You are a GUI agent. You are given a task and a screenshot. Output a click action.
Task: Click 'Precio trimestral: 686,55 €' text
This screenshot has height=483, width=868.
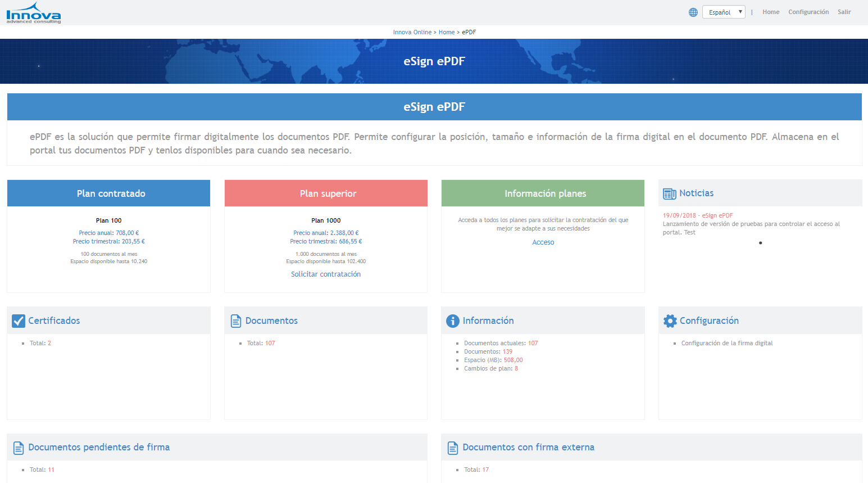tap(326, 241)
